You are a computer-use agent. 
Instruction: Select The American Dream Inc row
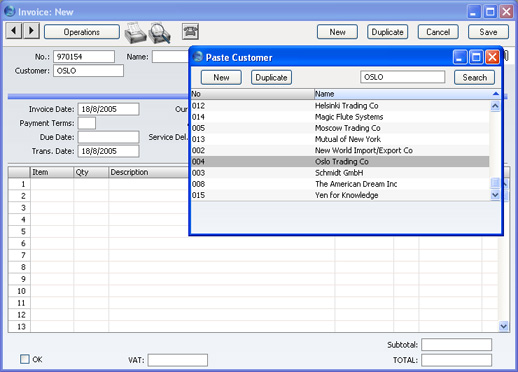pos(340,184)
